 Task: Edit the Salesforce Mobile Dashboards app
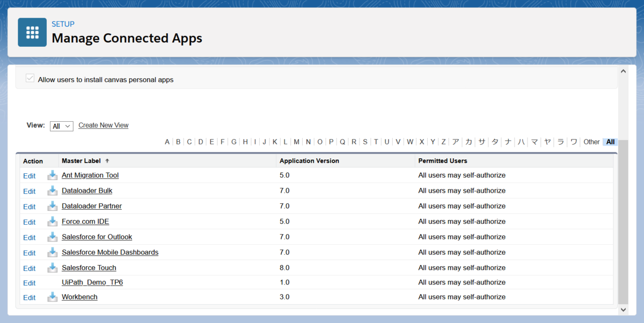click(x=29, y=253)
